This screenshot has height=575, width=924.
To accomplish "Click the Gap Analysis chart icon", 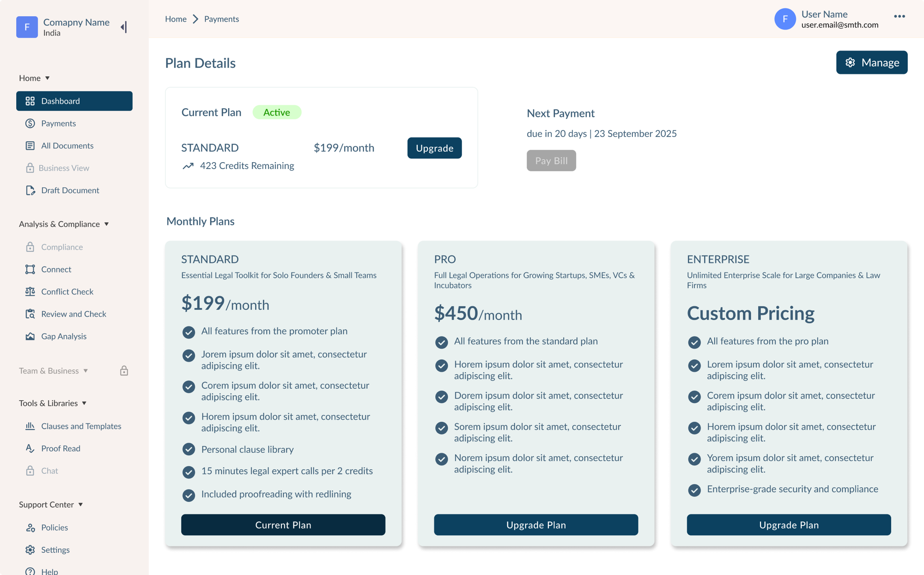I will coord(30,336).
